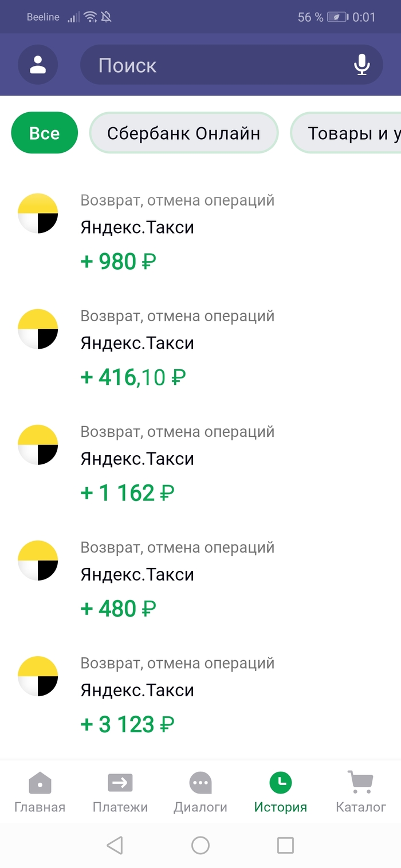401x868 pixels.
Task: Open Android recent apps square button
Action: coord(285,845)
